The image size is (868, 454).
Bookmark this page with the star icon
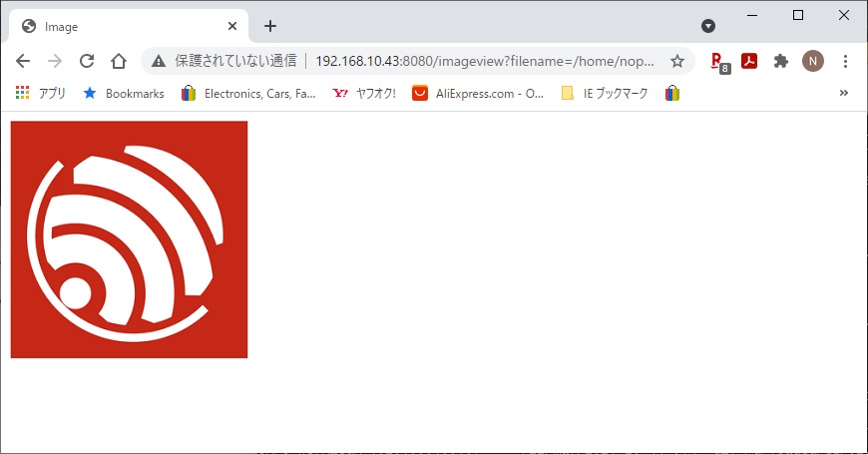[677, 61]
